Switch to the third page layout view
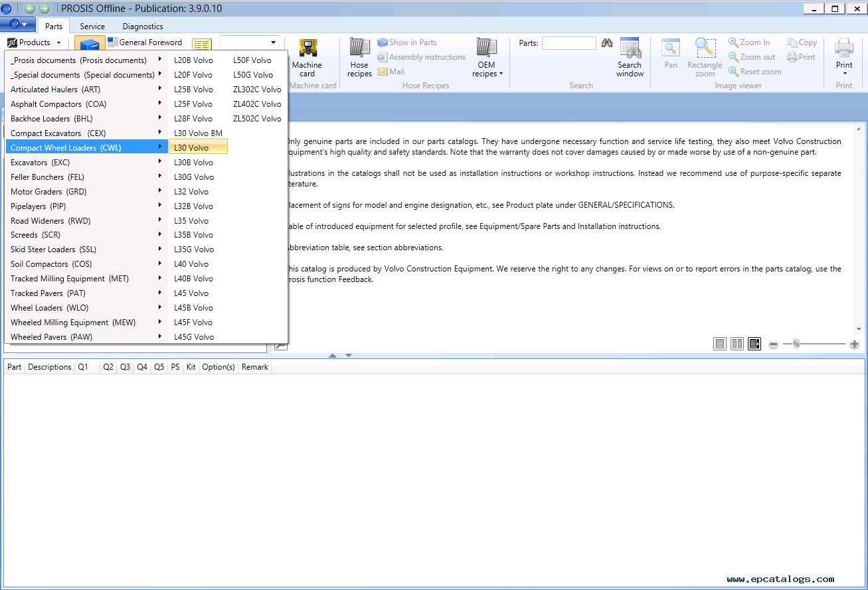868x590 pixels. (x=754, y=344)
